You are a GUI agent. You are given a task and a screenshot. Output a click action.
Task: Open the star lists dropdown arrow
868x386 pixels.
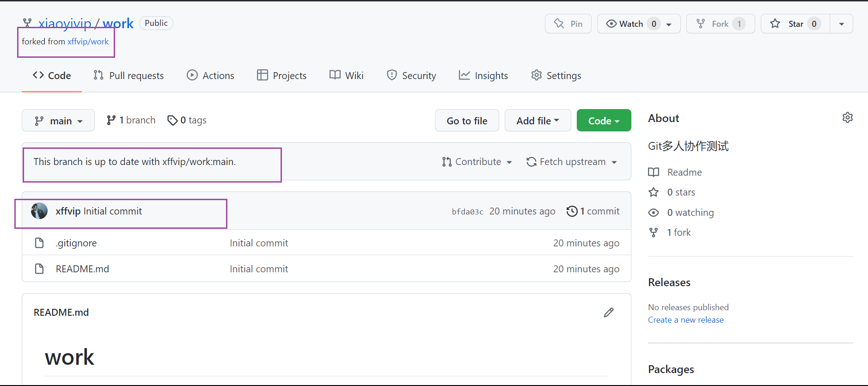coord(842,24)
